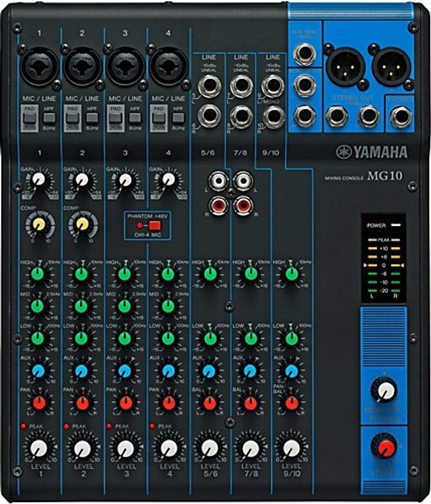
Task: Click the LEVEL 9/10 knob
Action: [291, 448]
